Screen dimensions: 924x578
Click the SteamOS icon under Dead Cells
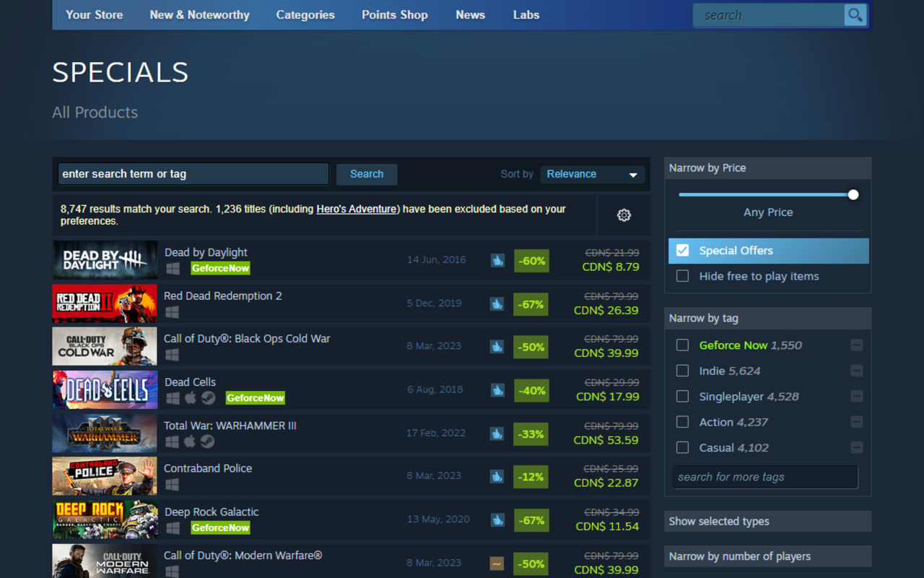tap(208, 397)
